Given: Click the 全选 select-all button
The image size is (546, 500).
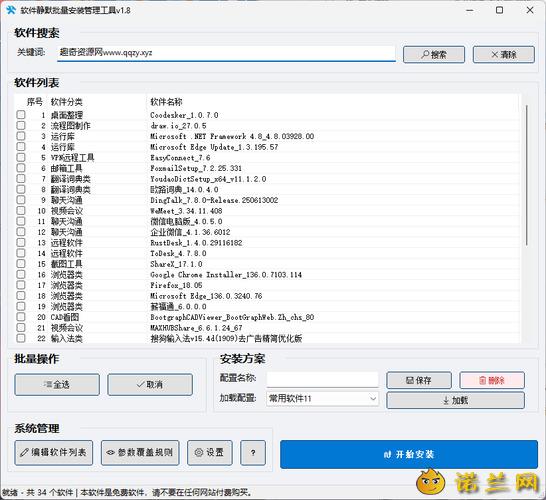Looking at the screenshot, I should click(57, 385).
